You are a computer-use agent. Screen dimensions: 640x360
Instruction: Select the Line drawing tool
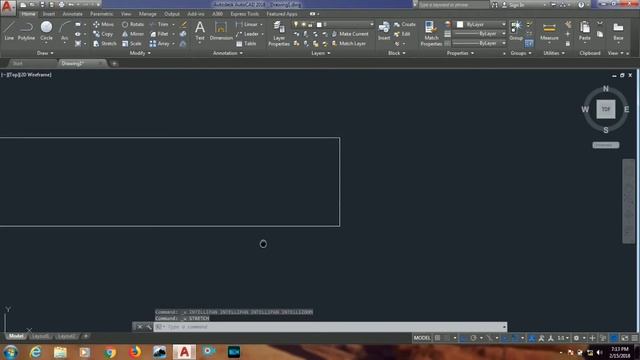(9, 31)
